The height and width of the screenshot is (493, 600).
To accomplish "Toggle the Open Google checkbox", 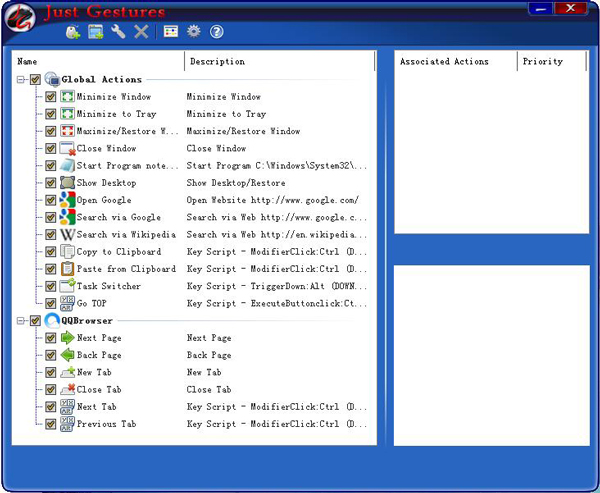I will click(51, 200).
